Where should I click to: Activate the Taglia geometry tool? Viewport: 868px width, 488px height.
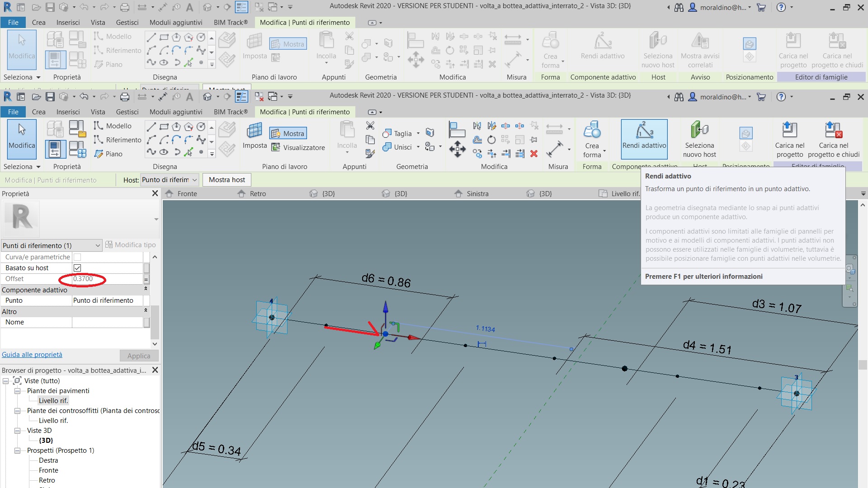tap(400, 133)
